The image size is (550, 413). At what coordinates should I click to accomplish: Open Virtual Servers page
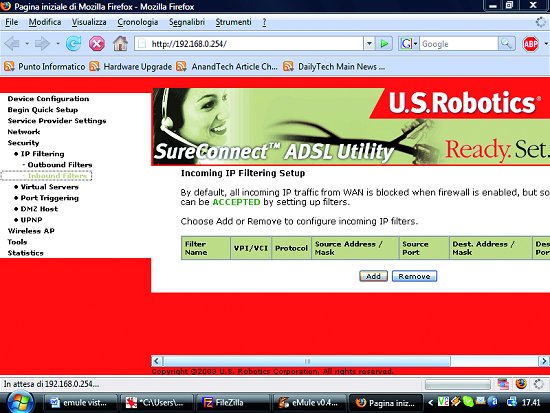49,187
